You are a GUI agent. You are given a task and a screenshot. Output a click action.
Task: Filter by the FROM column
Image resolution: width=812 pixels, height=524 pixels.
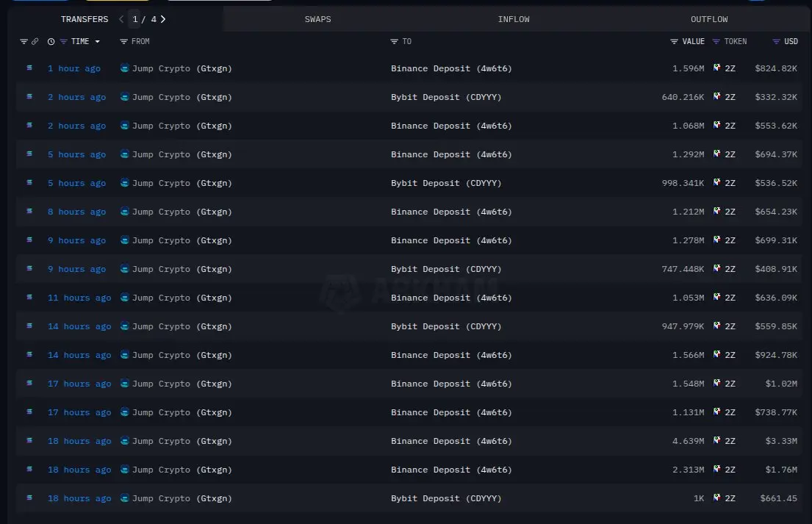pos(123,41)
